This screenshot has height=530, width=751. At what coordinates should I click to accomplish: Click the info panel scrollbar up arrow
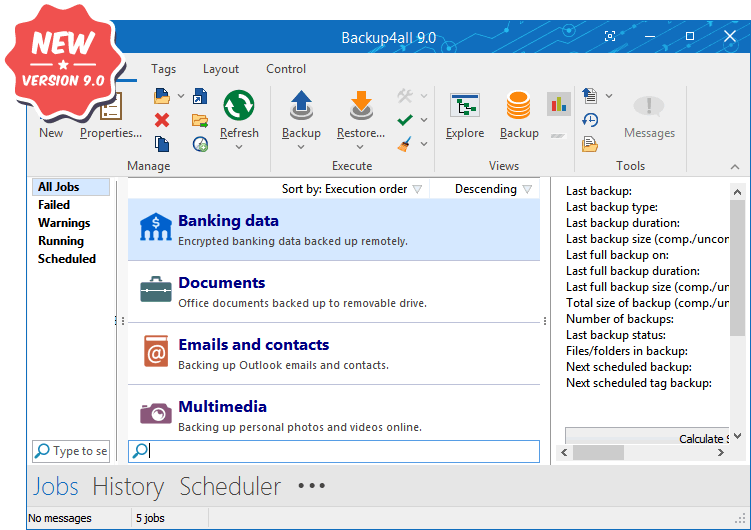(738, 192)
